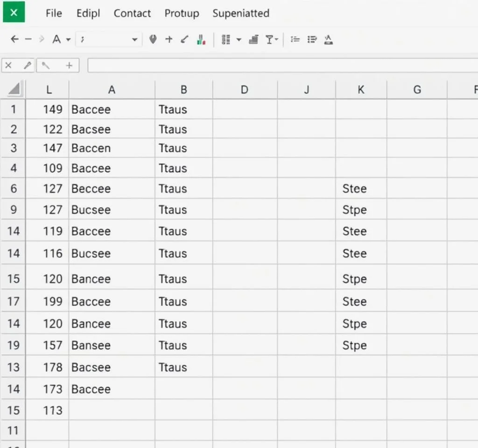Click the stacked align icon in toolbar
Screen dimensions: 478x448
pyautogui.click(x=254, y=40)
